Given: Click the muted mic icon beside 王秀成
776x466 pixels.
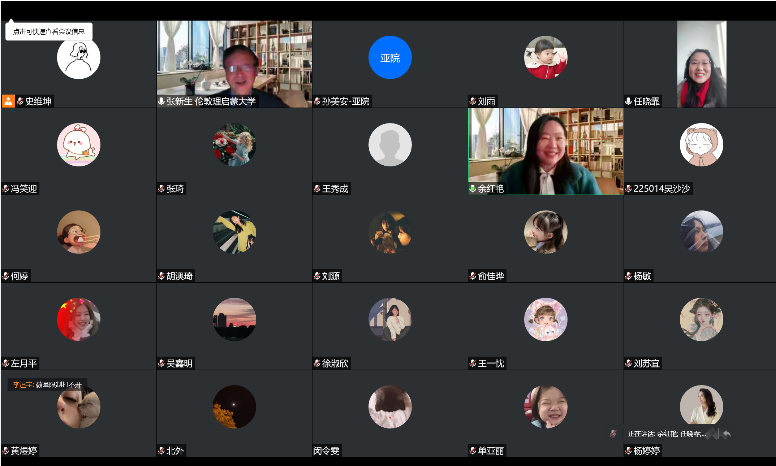Looking at the screenshot, I should [317, 188].
